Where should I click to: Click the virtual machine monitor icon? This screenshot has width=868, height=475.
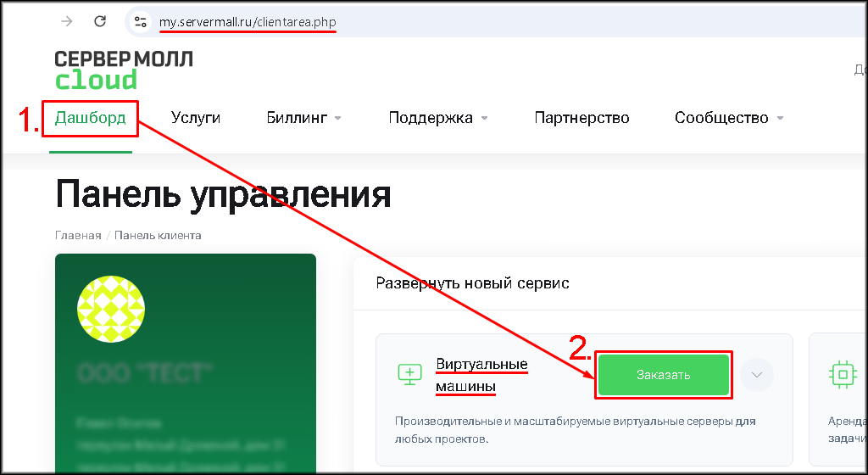click(409, 374)
